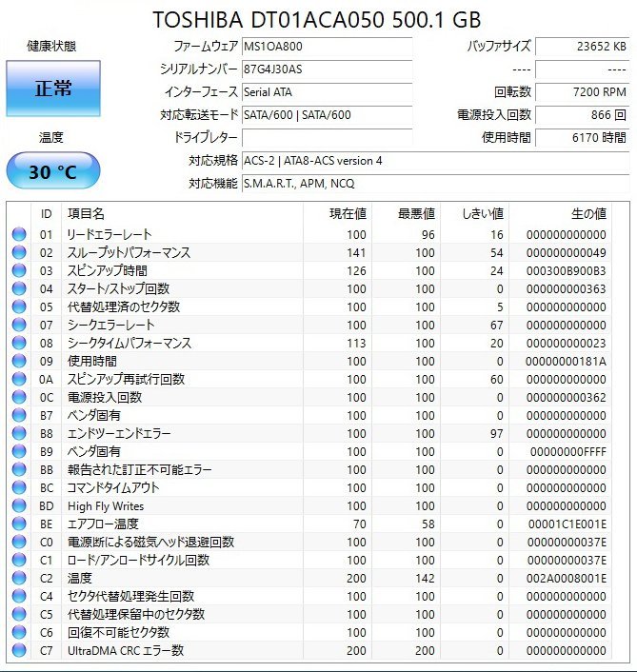Click the 項目名 column header
The image size is (637, 672).
tap(86, 213)
